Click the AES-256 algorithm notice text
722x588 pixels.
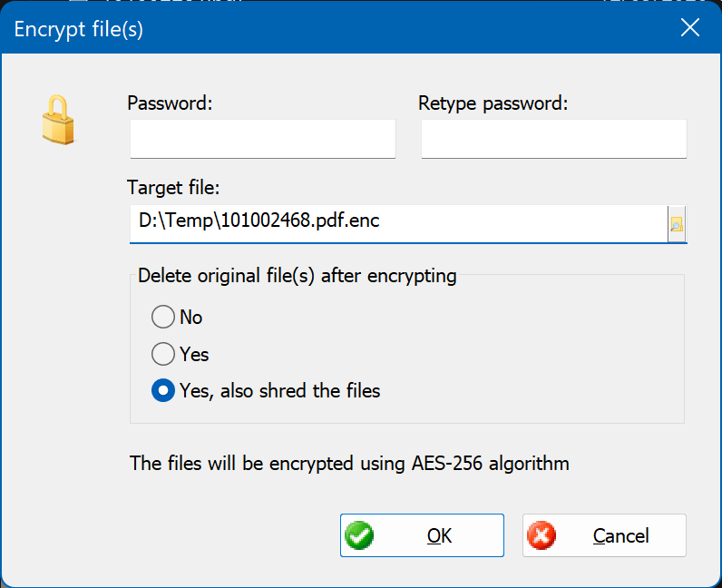349,464
